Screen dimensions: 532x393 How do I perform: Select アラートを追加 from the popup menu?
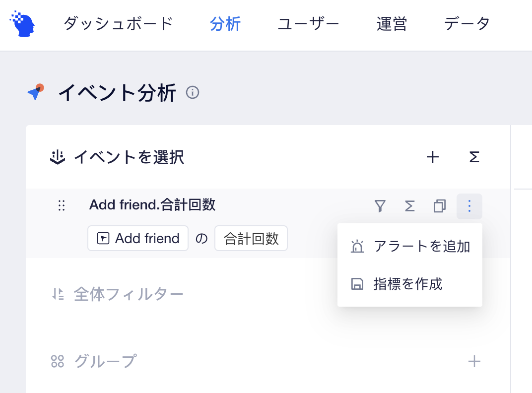point(410,247)
